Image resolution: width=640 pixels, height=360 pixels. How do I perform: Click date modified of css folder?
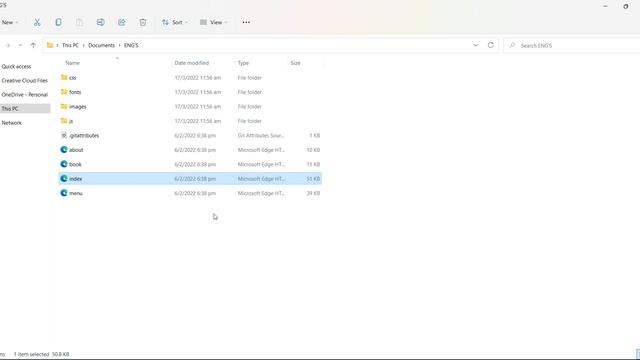pyautogui.click(x=198, y=78)
